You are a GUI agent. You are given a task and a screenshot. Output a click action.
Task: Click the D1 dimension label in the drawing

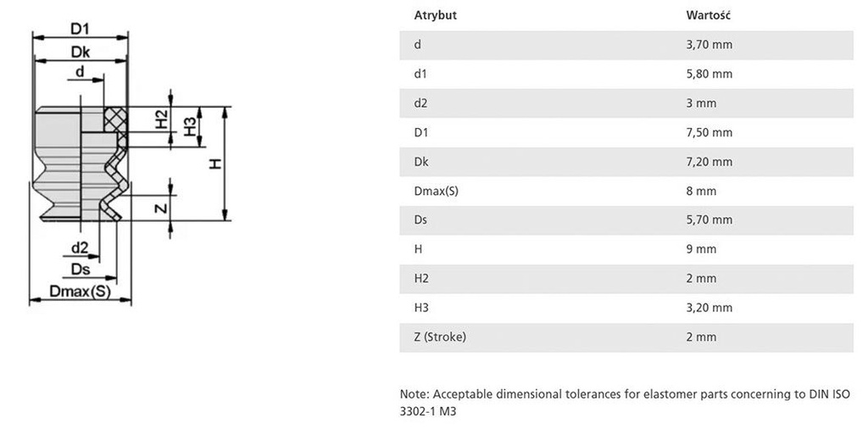coord(80,29)
